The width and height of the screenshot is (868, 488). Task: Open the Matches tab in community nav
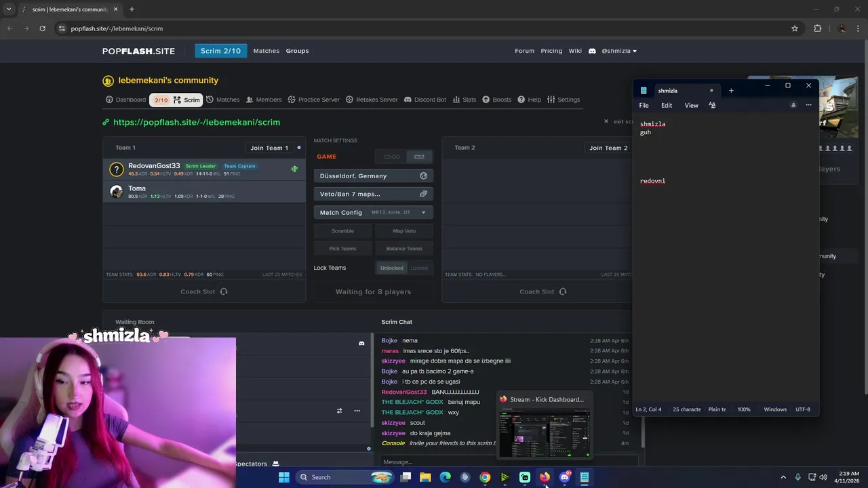223,100
